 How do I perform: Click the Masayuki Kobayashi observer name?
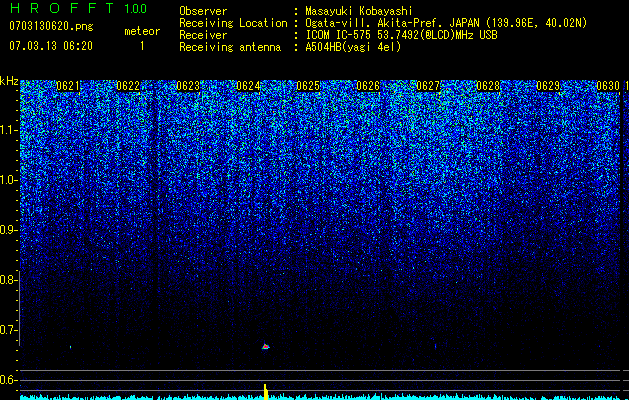[359, 11]
